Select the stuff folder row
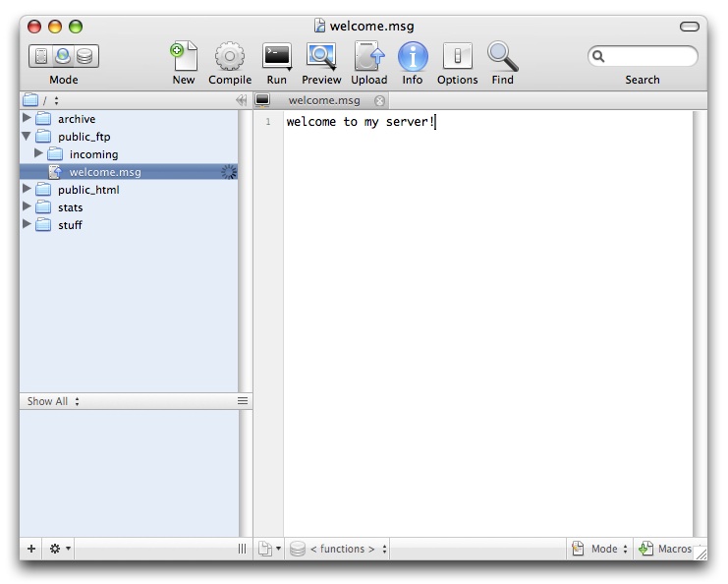The image size is (728, 584). pyautogui.click(x=129, y=225)
